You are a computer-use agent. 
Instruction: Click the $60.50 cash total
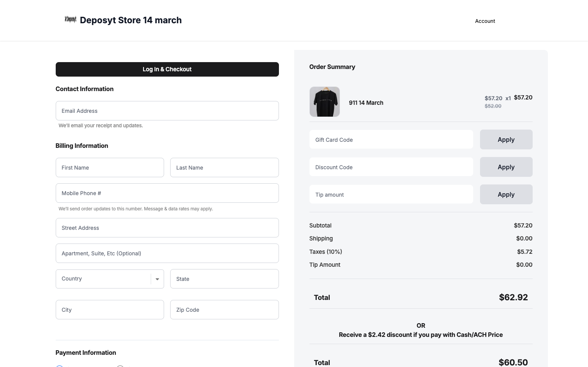513,362
